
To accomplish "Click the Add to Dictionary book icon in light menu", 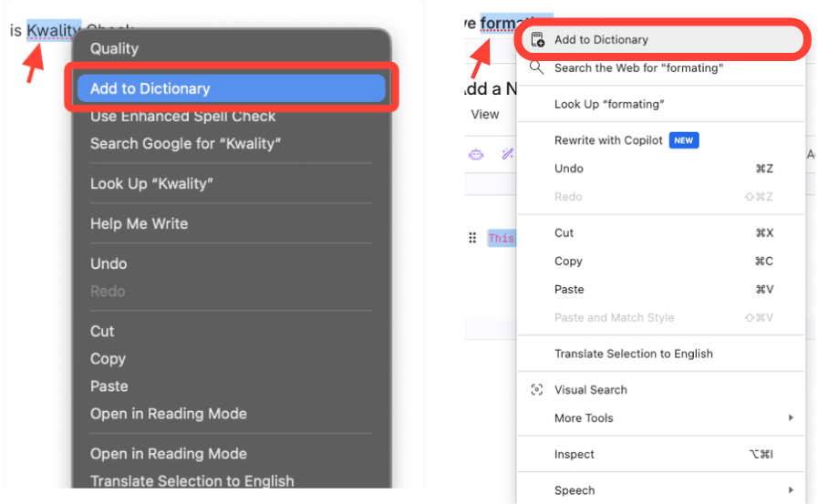I will (537, 40).
